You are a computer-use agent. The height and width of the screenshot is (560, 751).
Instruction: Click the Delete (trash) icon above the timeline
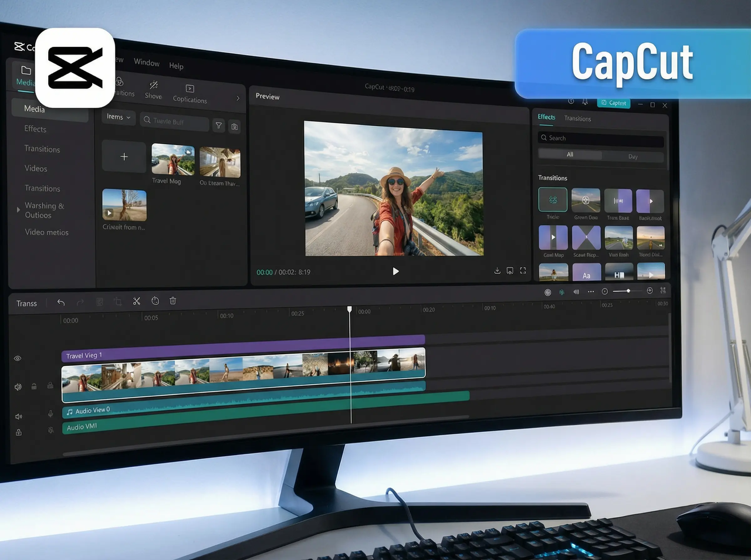click(172, 300)
